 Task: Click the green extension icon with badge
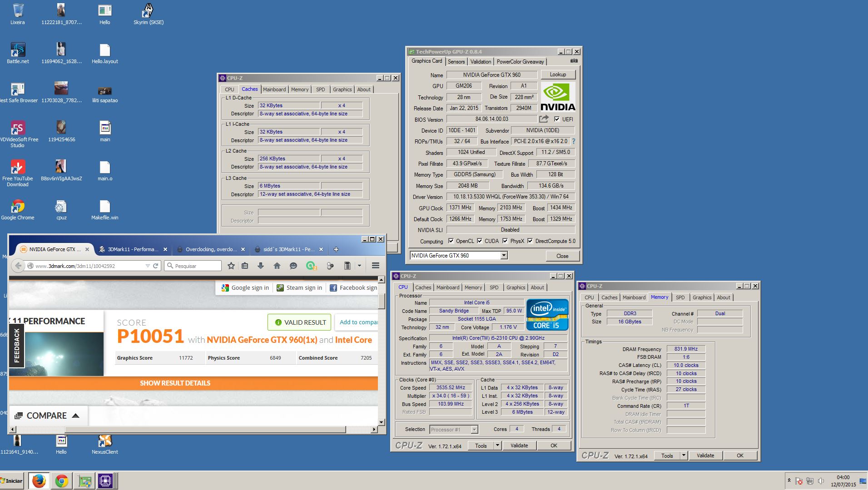pos(311,266)
